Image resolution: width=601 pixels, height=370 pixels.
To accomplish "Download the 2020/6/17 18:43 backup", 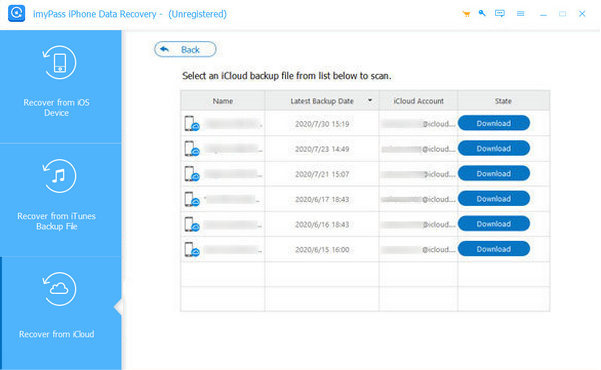I will (494, 199).
